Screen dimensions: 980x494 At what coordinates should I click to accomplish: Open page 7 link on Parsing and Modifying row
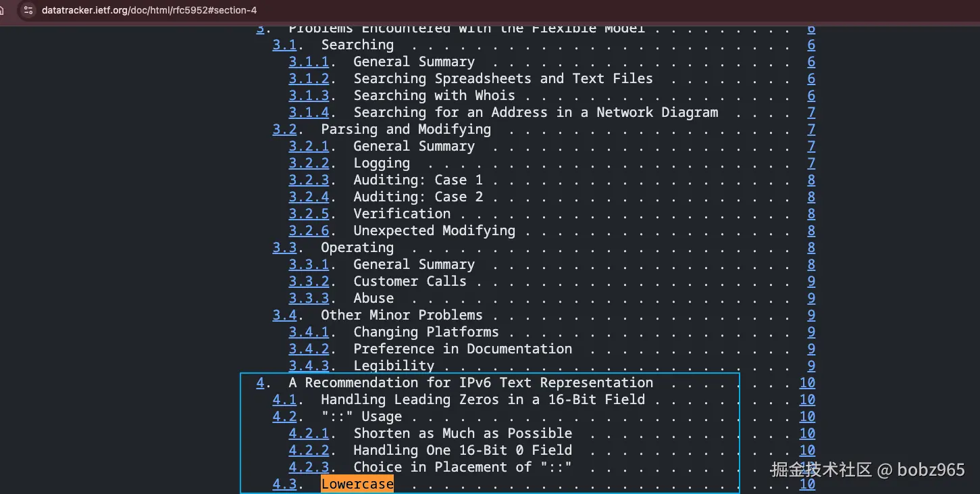tap(811, 130)
